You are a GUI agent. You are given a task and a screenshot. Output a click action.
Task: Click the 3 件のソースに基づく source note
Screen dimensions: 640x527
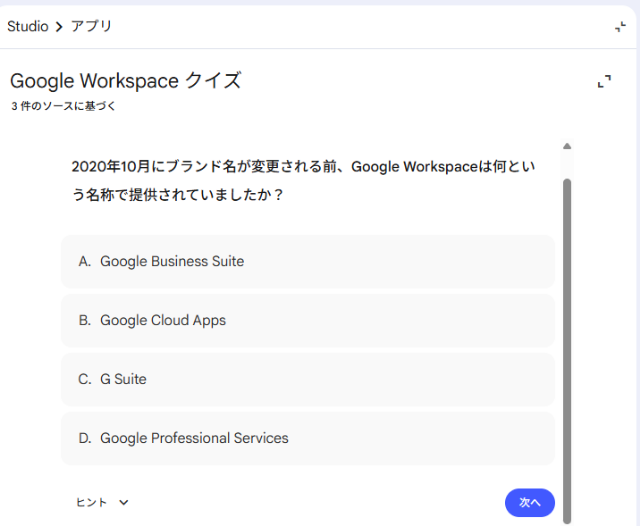tap(63, 106)
